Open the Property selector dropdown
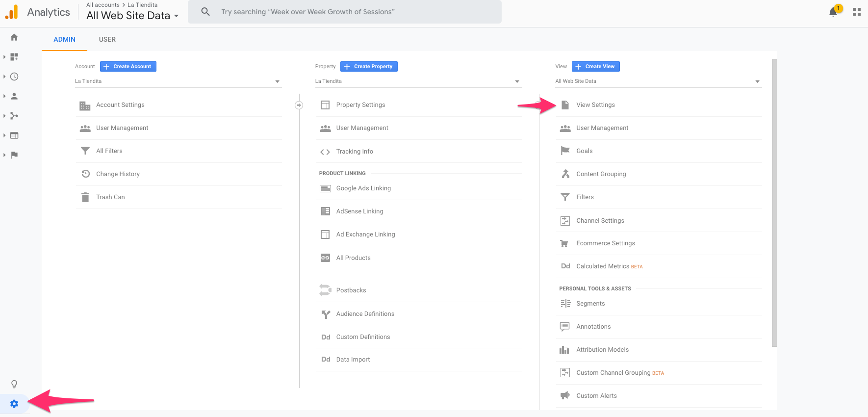The height and width of the screenshot is (417, 868). tap(417, 81)
